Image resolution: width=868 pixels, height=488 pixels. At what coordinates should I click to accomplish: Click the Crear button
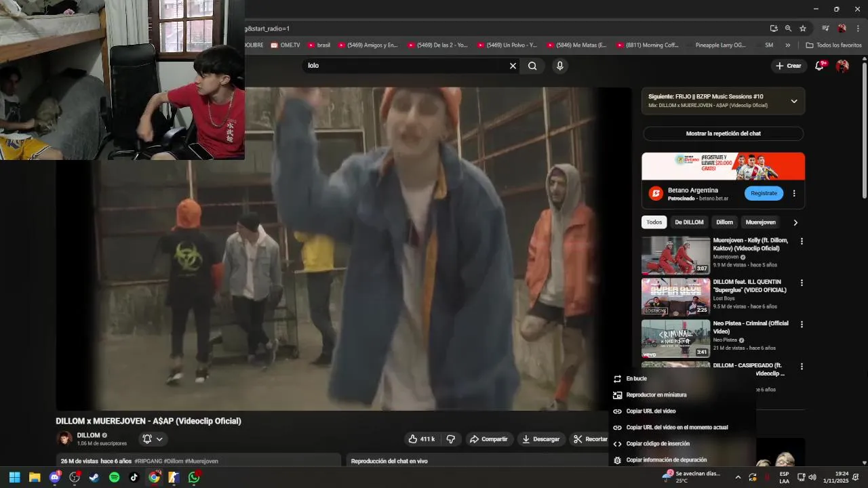(789, 66)
